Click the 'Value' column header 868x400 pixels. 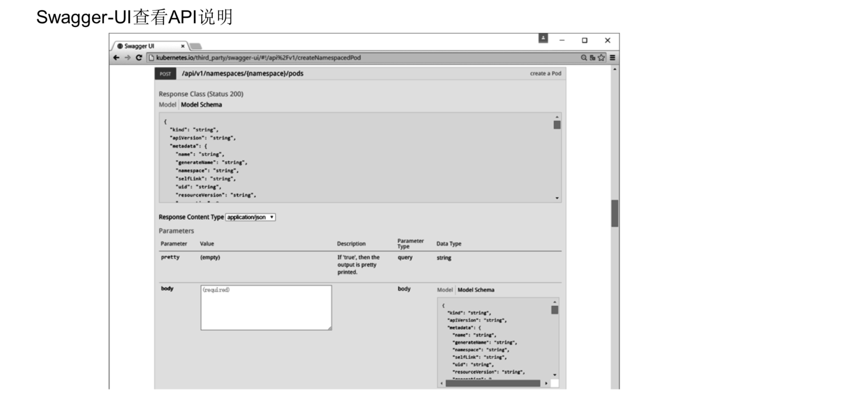pyautogui.click(x=207, y=244)
